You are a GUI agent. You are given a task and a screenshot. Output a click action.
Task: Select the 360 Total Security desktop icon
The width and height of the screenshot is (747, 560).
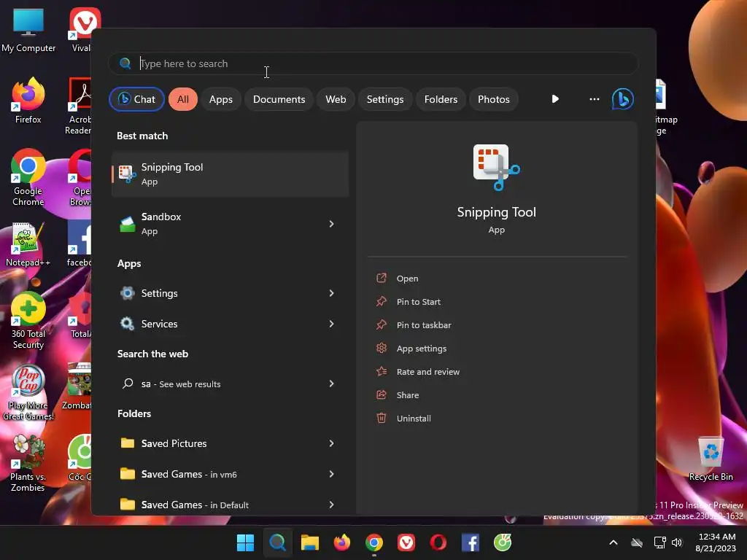point(28,321)
